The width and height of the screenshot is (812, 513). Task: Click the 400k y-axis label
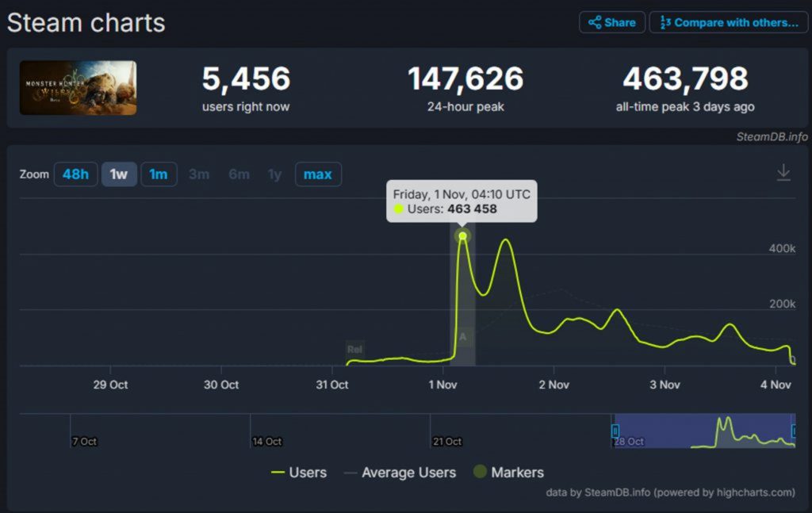(x=782, y=248)
